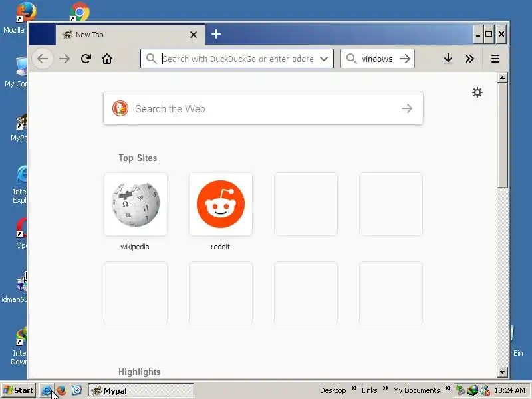Click the third quick launch icon
Viewport: 532px width, 399px height.
(x=76, y=390)
